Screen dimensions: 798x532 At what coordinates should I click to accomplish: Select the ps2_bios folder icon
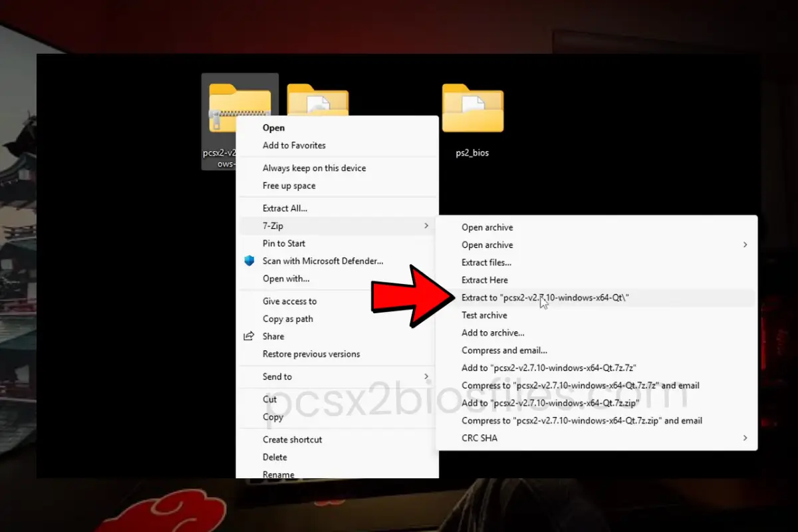(473, 108)
